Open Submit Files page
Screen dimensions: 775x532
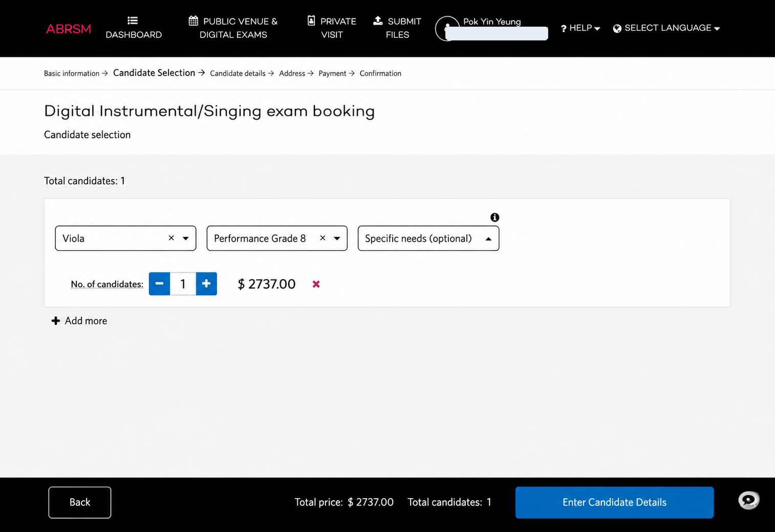[x=397, y=28]
